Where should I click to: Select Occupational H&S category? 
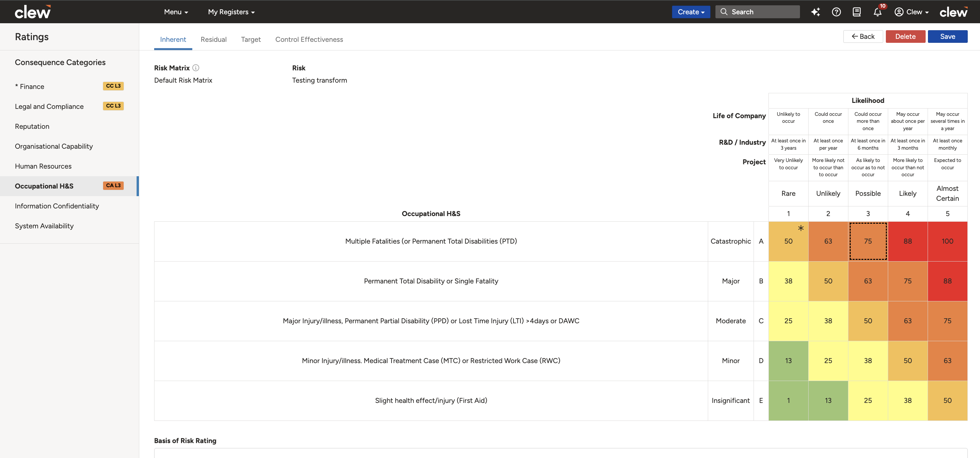pyautogui.click(x=69, y=186)
